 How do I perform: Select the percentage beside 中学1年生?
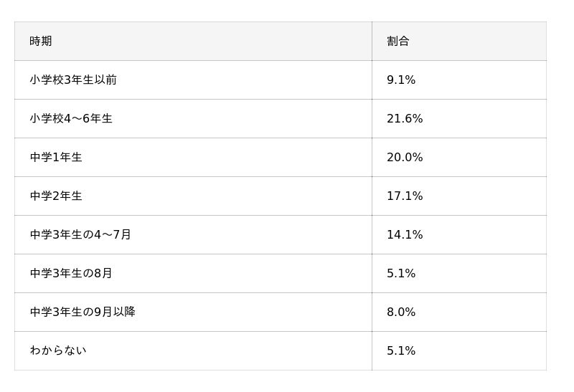[405, 157]
